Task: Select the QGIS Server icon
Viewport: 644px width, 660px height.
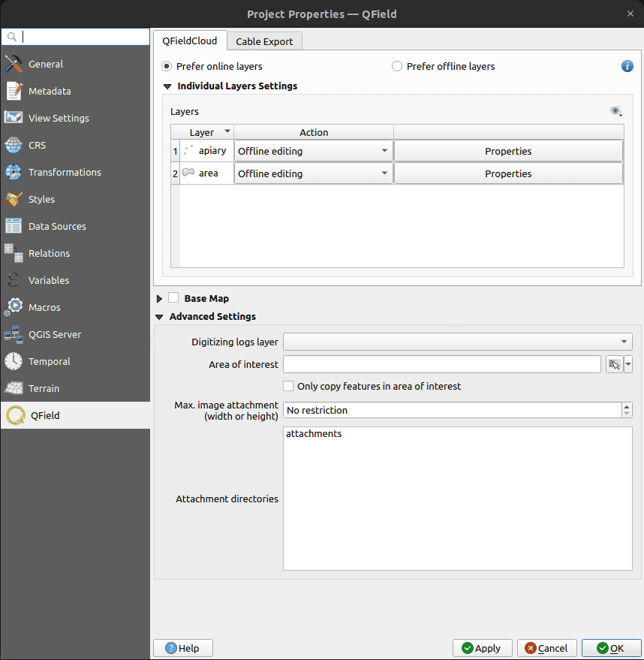Action: (x=14, y=334)
